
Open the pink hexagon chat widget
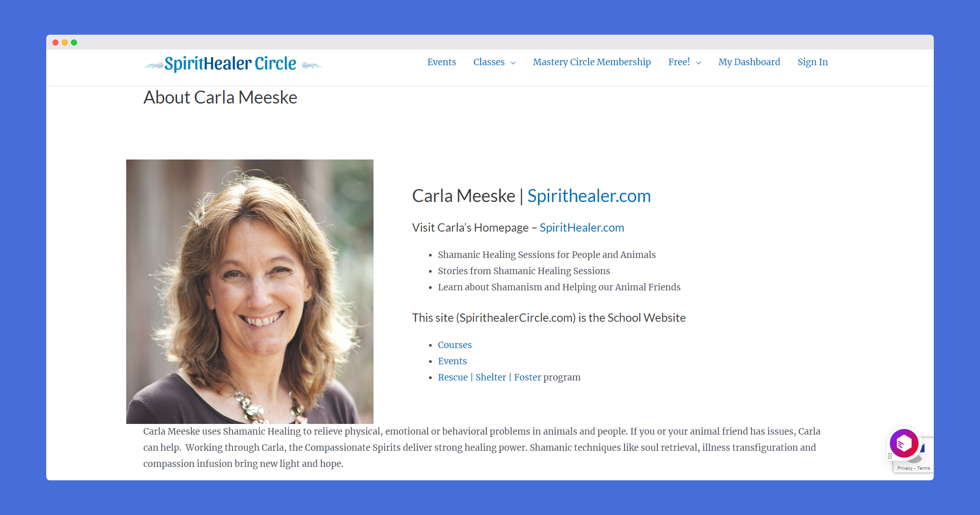pos(904,443)
